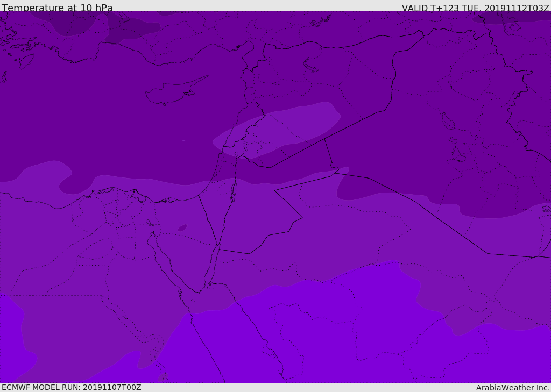Screen dimensions: 551x392
Task: Click the 'Temperature at 10 hPa' title text
Action: click(x=57, y=8)
